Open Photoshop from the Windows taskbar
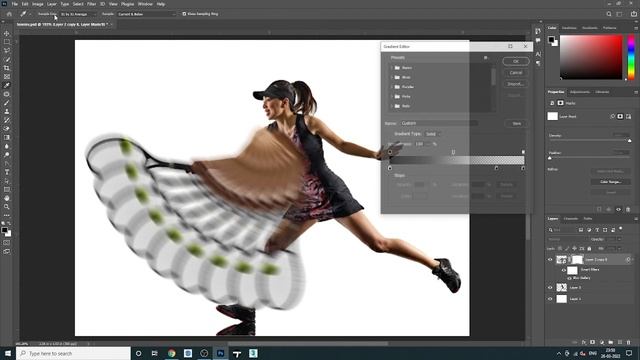The image size is (640, 360). 220,353
